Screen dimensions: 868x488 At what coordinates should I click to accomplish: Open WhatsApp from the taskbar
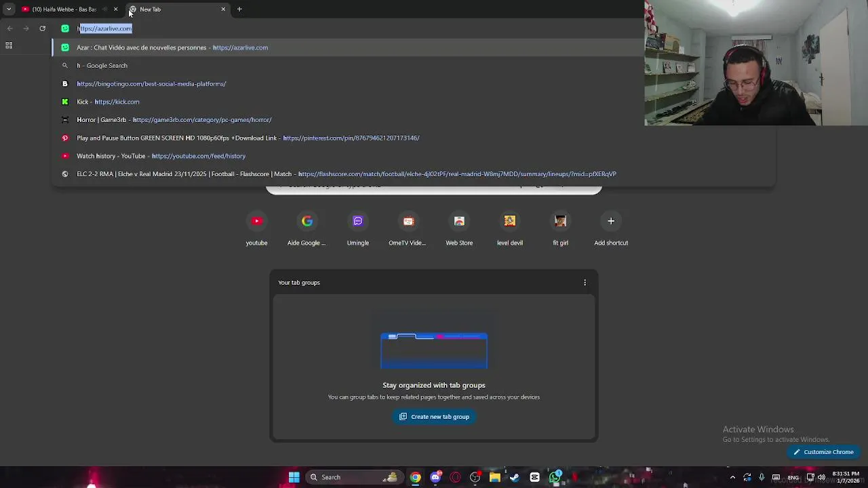555,477
